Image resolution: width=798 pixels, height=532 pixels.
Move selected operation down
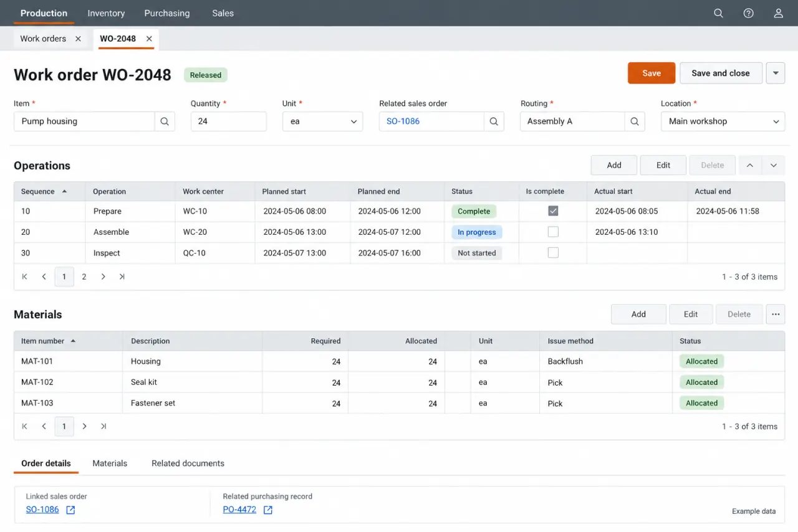click(774, 165)
